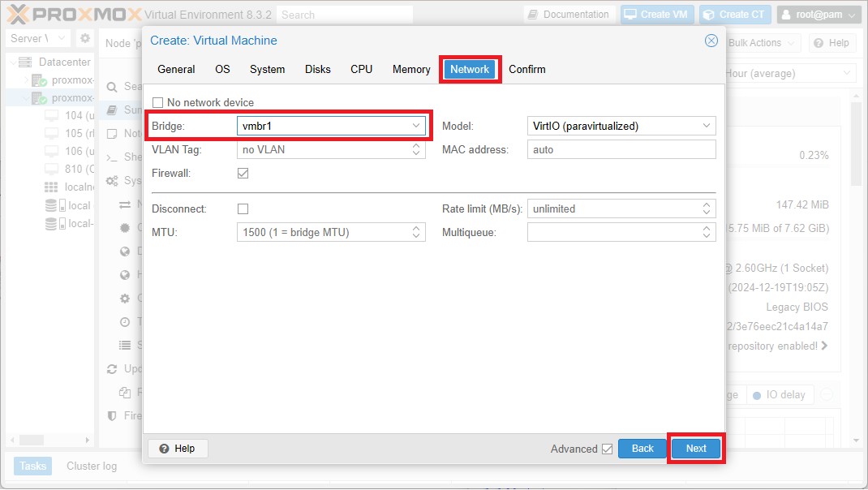
Task: Expand the first proxmox node
Action: point(25,80)
